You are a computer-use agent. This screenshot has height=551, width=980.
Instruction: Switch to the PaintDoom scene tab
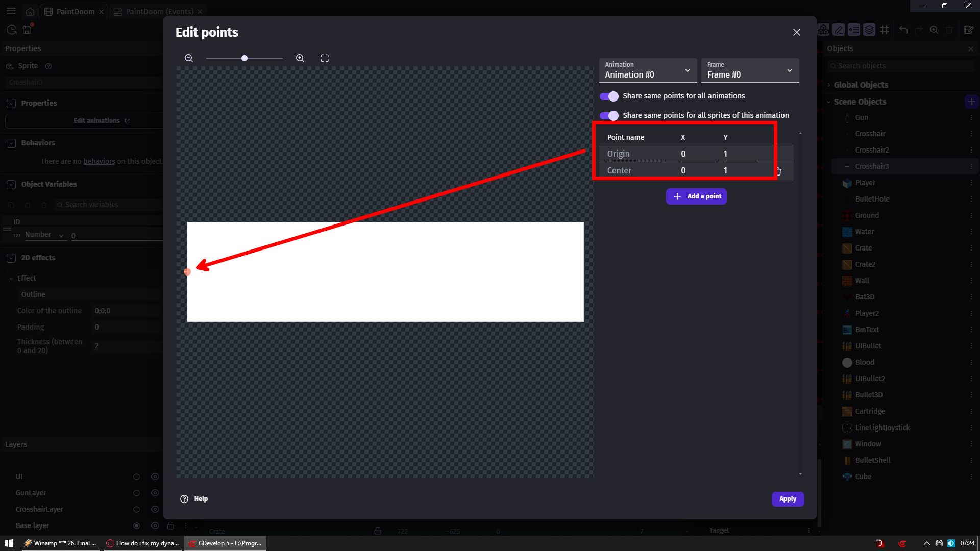(x=75, y=12)
